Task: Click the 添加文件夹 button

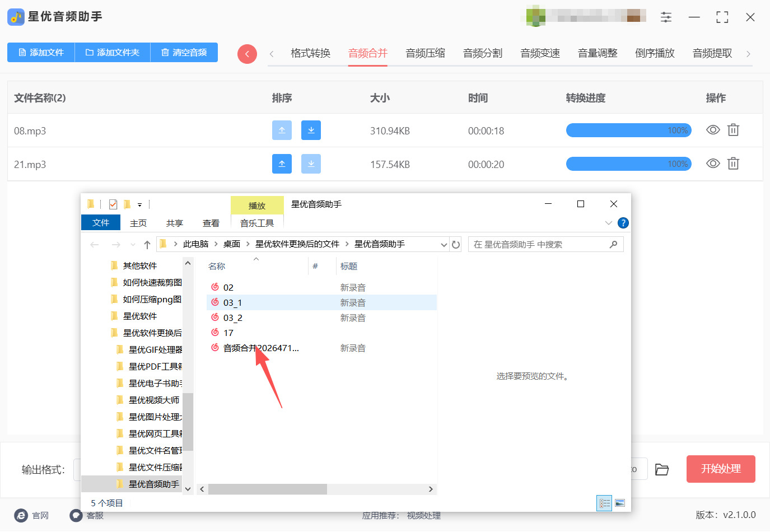Action: coord(113,53)
